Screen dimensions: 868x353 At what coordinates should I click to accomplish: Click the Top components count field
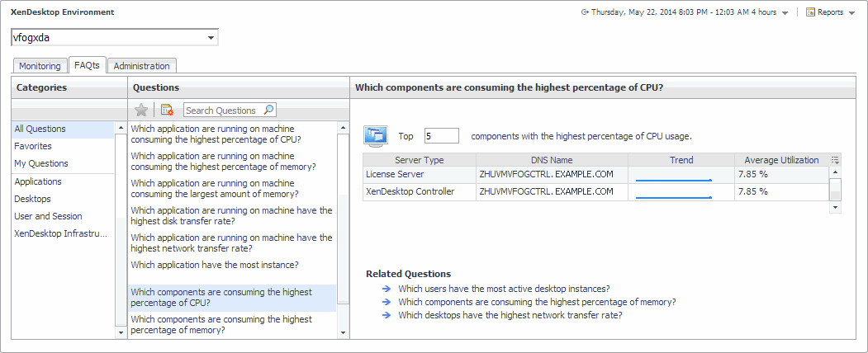click(x=440, y=136)
